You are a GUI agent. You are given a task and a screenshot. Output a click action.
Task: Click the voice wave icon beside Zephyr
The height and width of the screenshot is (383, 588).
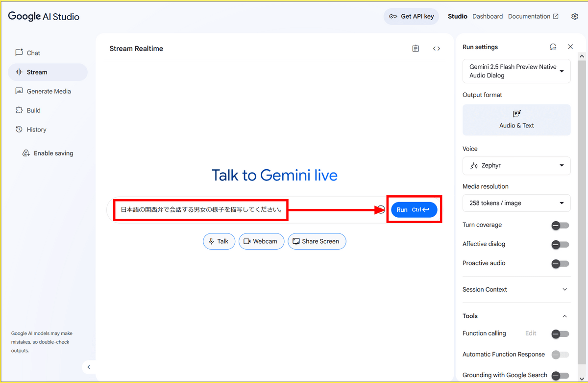pos(473,166)
